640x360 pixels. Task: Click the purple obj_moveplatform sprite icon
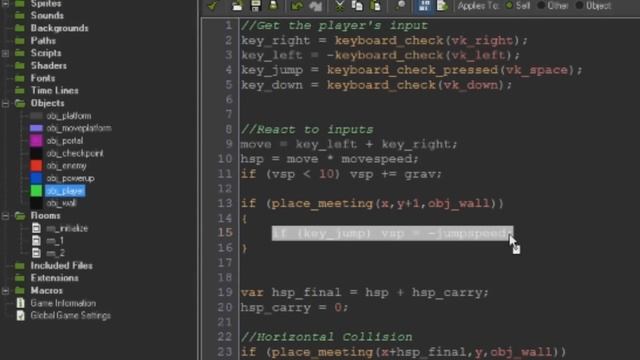click(x=36, y=128)
